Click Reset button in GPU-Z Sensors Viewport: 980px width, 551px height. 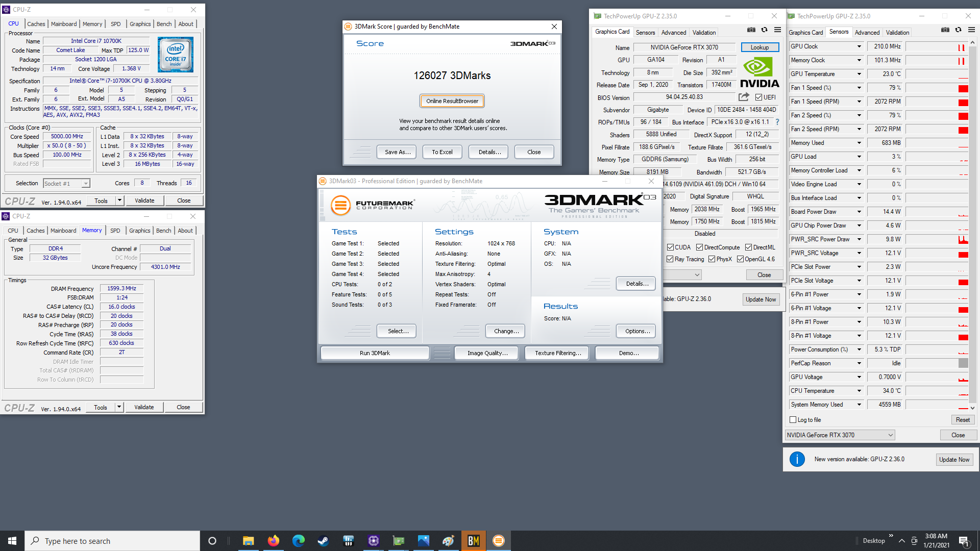(x=963, y=420)
